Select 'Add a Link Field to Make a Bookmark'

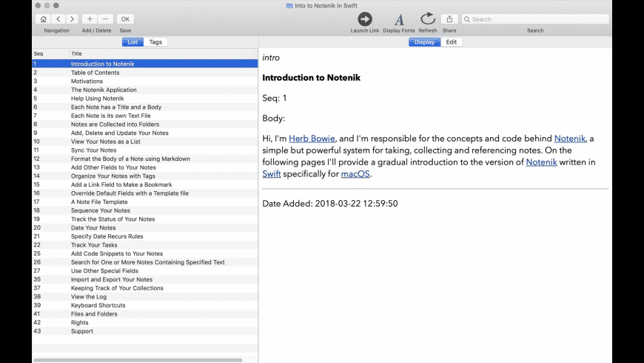tap(145, 184)
